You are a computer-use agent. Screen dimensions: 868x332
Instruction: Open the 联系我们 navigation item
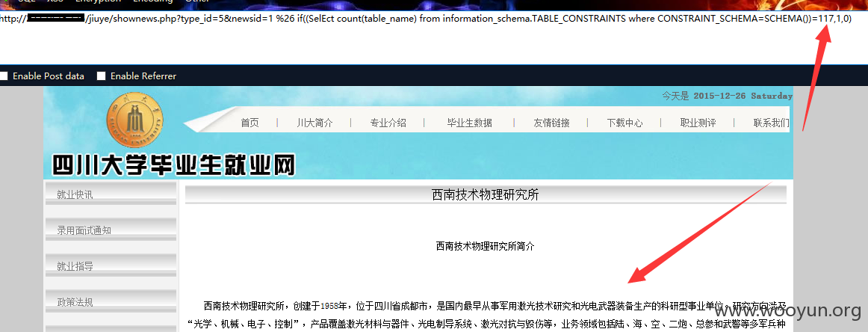771,123
